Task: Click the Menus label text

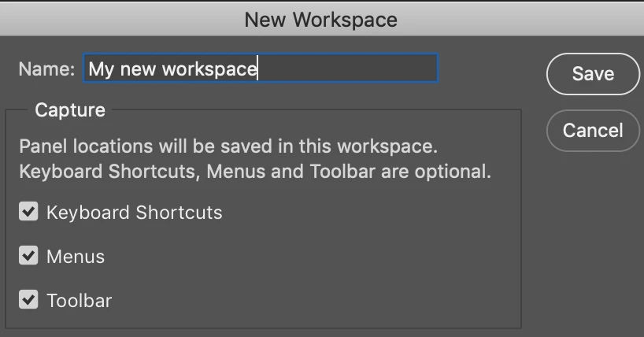Action: 76,257
